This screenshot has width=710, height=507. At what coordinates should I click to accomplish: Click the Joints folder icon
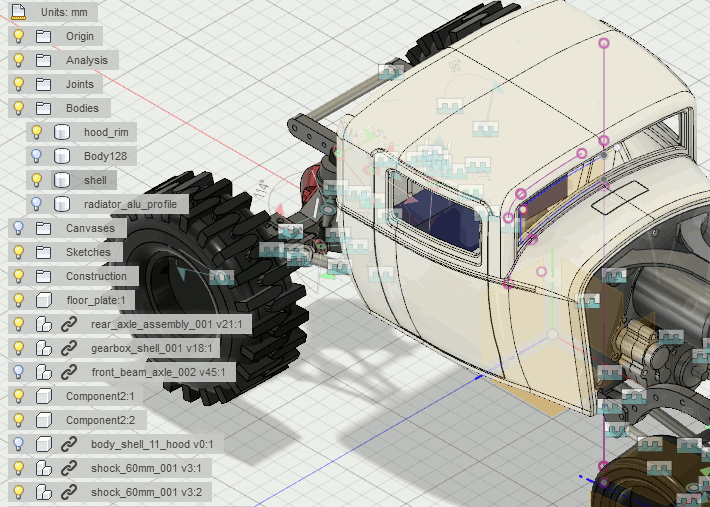coord(43,84)
